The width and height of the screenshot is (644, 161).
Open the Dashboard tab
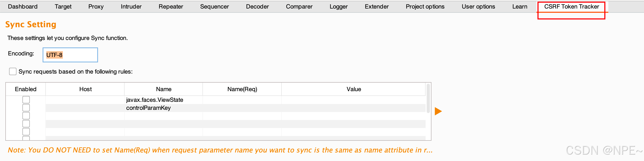(x=23, y=6)
